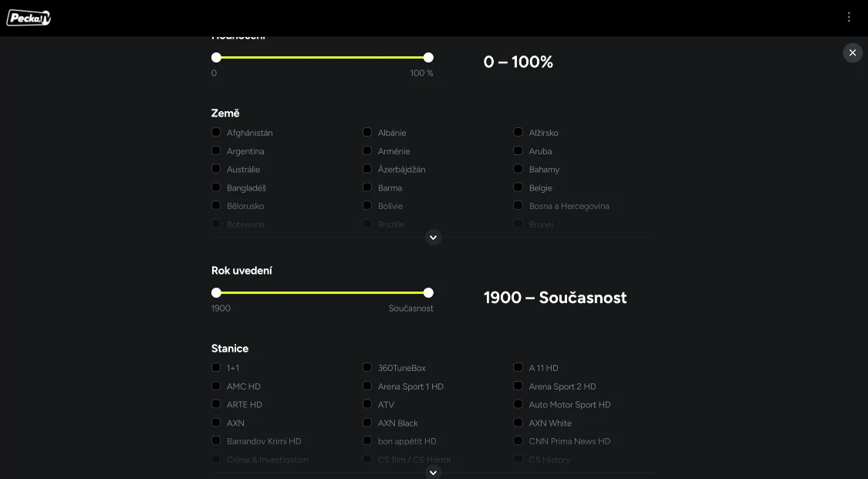Select the AXN Black station checkbox
This screenshot has width=868, height=479.
tap(367, 423)
